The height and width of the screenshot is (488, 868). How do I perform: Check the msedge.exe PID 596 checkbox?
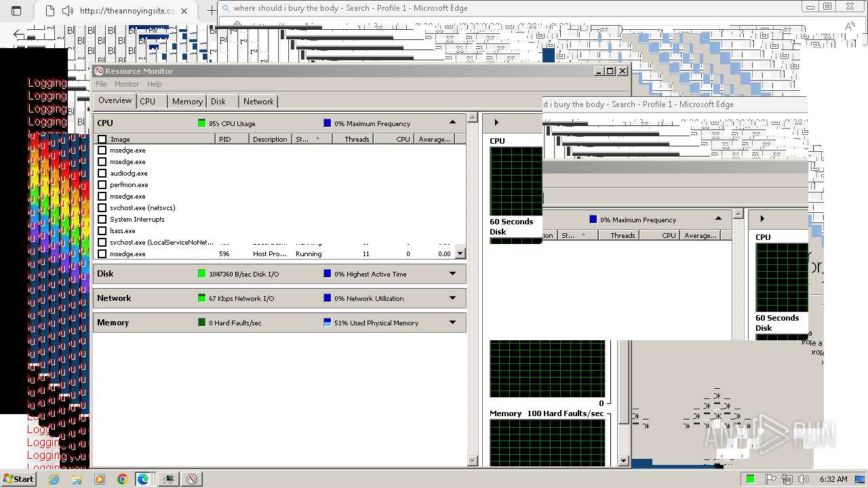[102, 254]
